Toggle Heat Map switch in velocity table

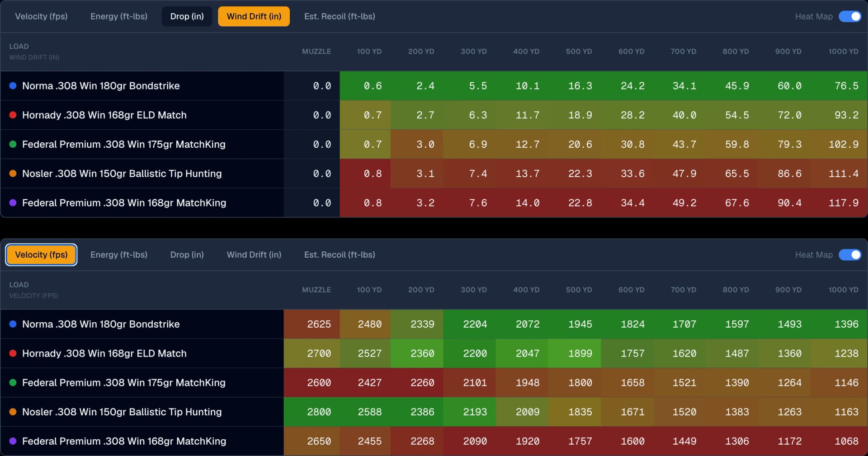coord(850,255)
